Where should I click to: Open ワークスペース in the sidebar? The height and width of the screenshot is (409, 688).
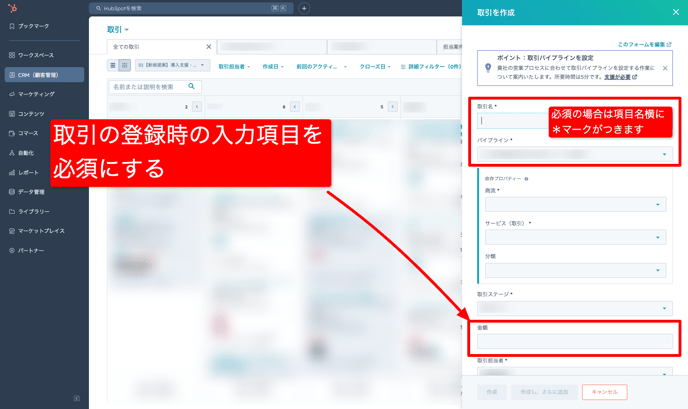pyautogui.click(x=31, y=55)
